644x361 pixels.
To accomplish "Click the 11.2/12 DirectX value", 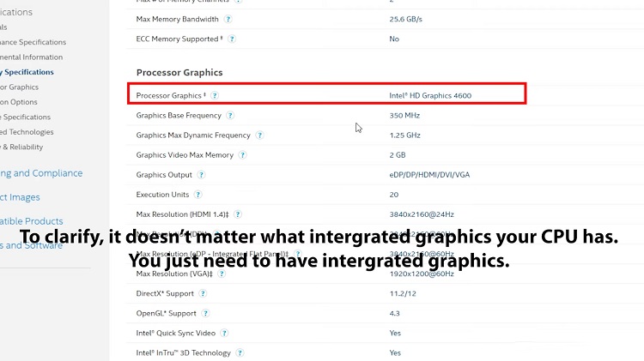I will pyautogui.click(x=403, y=293).
